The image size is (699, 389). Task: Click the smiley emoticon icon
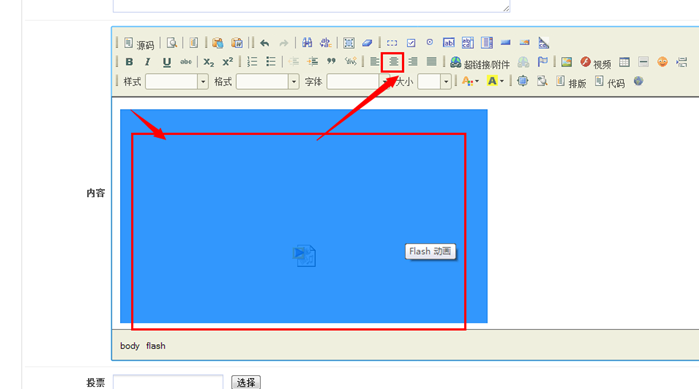(662, 62)
